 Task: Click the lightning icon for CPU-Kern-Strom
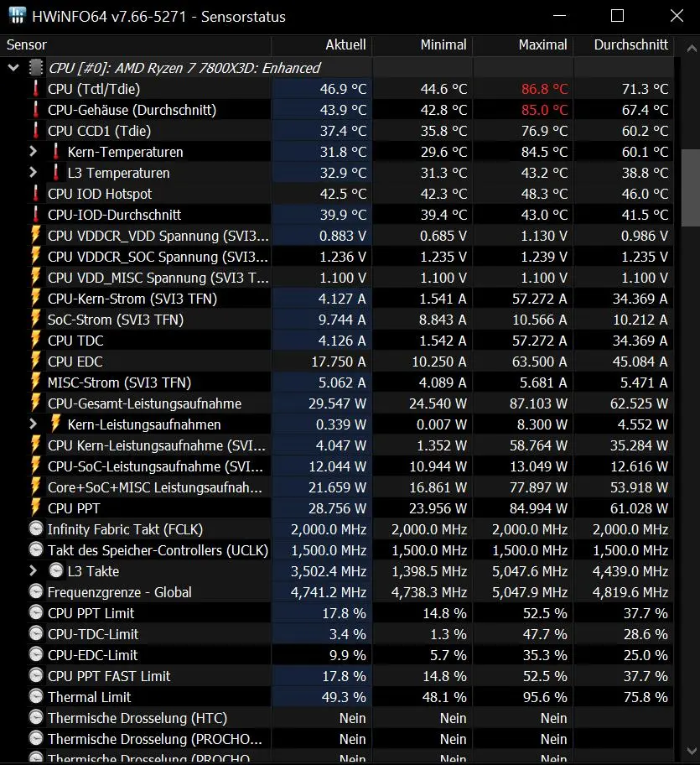click(35, 298)
